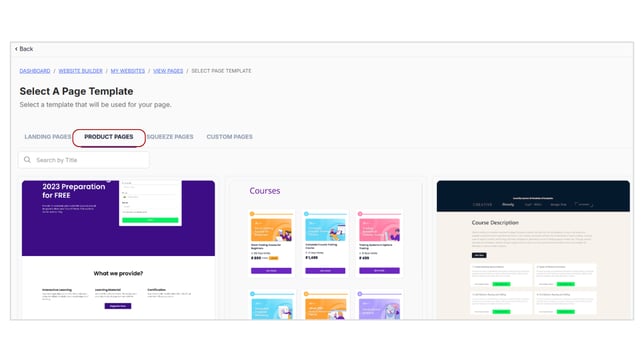644x362 pixels.
Task: Switch to the Squeeze Pages tab
Action: pos(170,137)
